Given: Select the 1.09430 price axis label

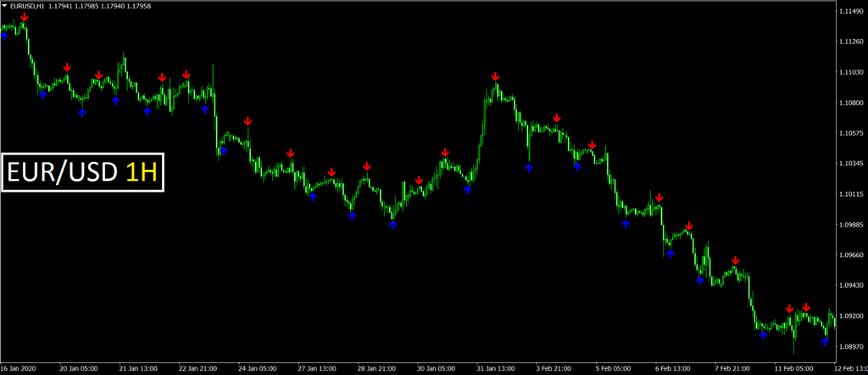Looking at the screenshot, I should [853, 285].
